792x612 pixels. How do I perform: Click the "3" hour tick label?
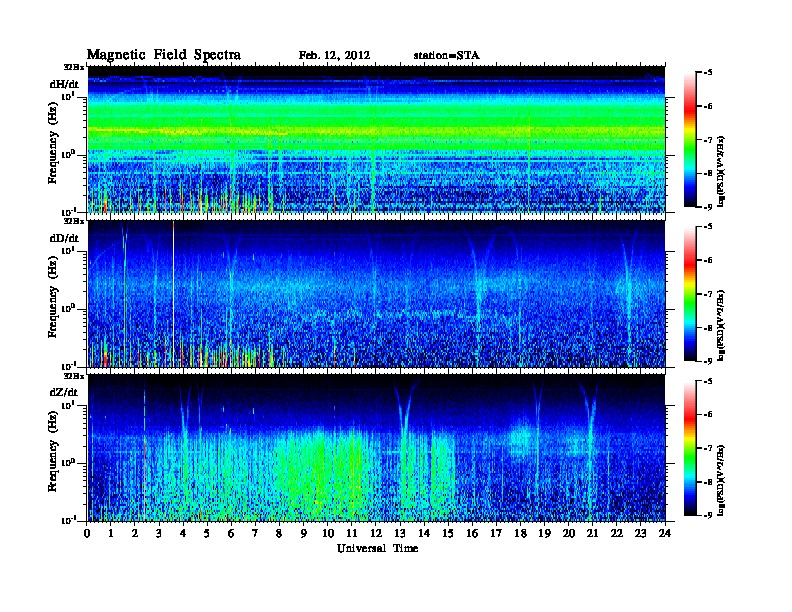point(159,533)
